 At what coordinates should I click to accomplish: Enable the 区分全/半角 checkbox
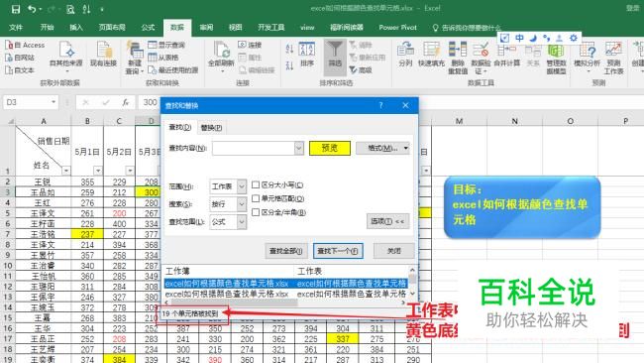(x=256, y=212)
